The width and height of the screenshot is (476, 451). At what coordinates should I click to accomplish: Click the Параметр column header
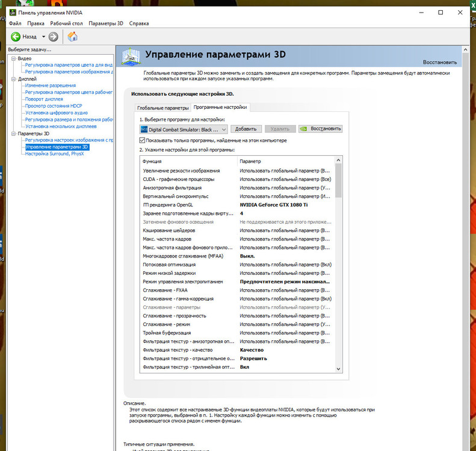[285, 161]
